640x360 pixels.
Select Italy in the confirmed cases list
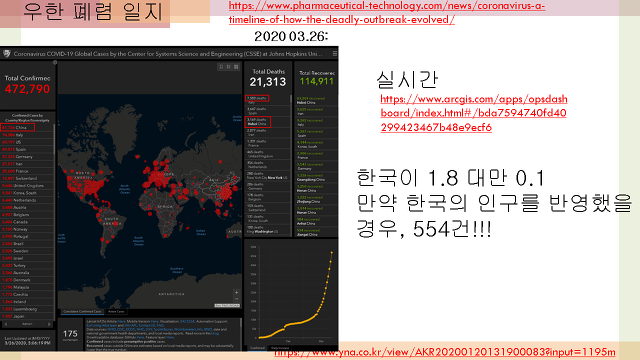pyautogui.click(x=27, y=135)
